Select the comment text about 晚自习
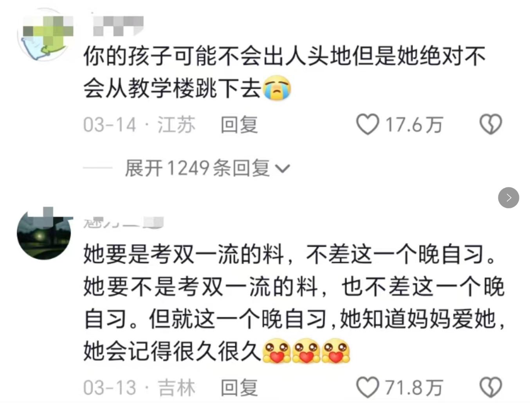 [x=294, y=303]
